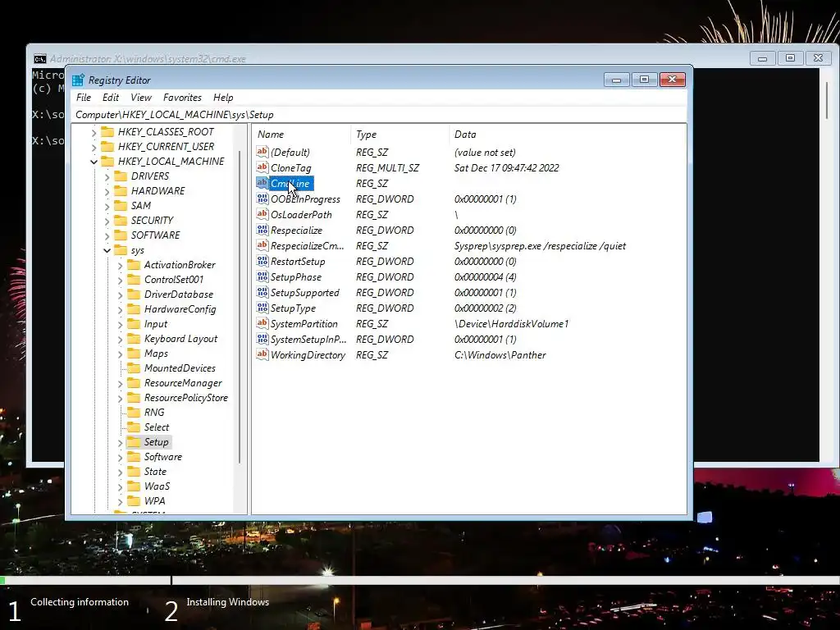The height and width of the screenshot is (630, 840).
Task: Collapse the HKEY_LOCAL_MACHINE node
Action: 94,162
